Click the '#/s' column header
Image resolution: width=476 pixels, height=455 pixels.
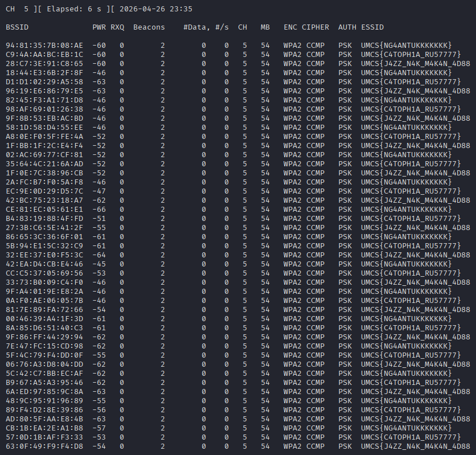coord(222,27)
